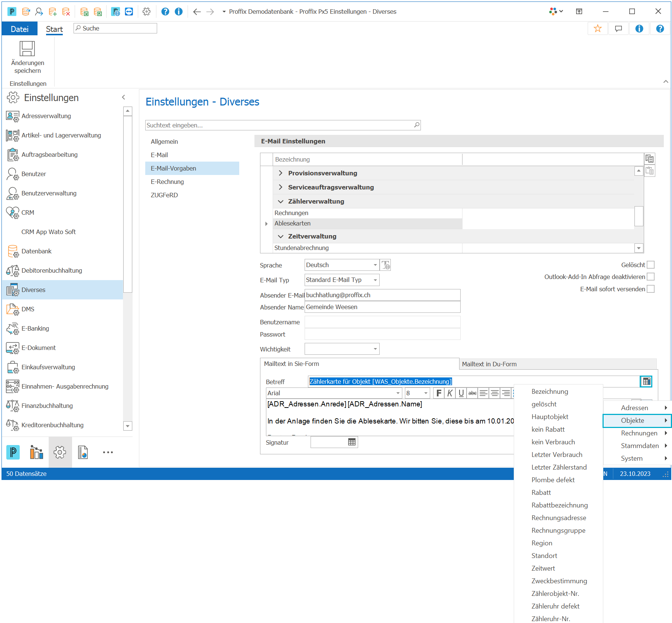
Task: Click the back arrow in title bar
Action: 197,12
